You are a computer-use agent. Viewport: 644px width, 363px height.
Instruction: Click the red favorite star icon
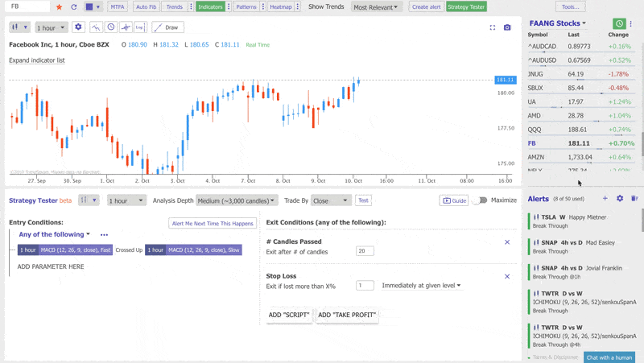click(x=59, y=7)
